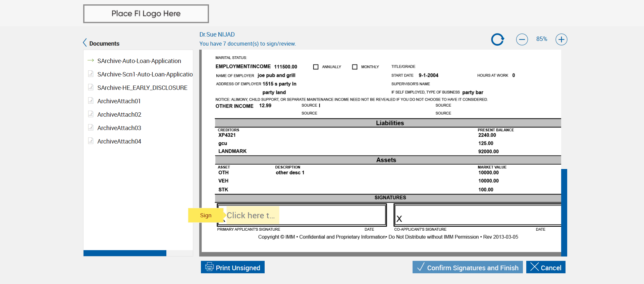Check the MONTHLY checkbox
This screenshot has height=284, width=644.
[355, 67]
